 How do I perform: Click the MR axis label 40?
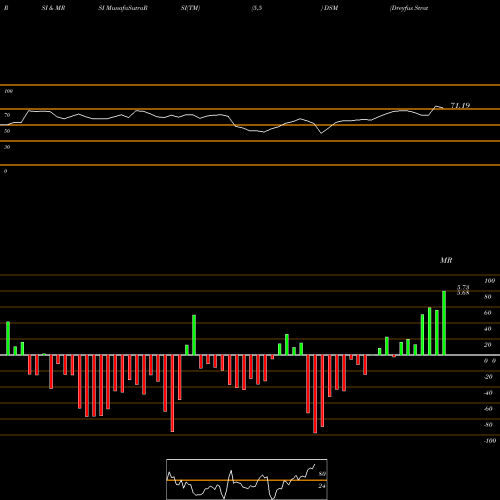pyautogui.click(x=488, y=329)
